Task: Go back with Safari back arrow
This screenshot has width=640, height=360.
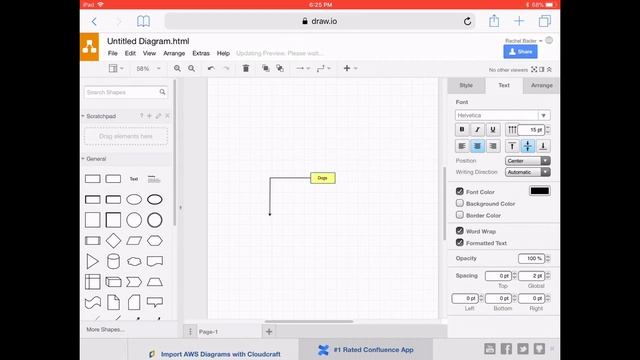Action: 94,21
